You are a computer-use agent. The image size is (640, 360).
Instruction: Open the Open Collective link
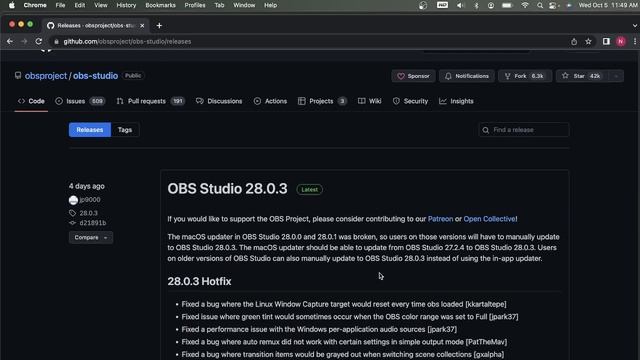pyautogui.click(x=489, y=219)
